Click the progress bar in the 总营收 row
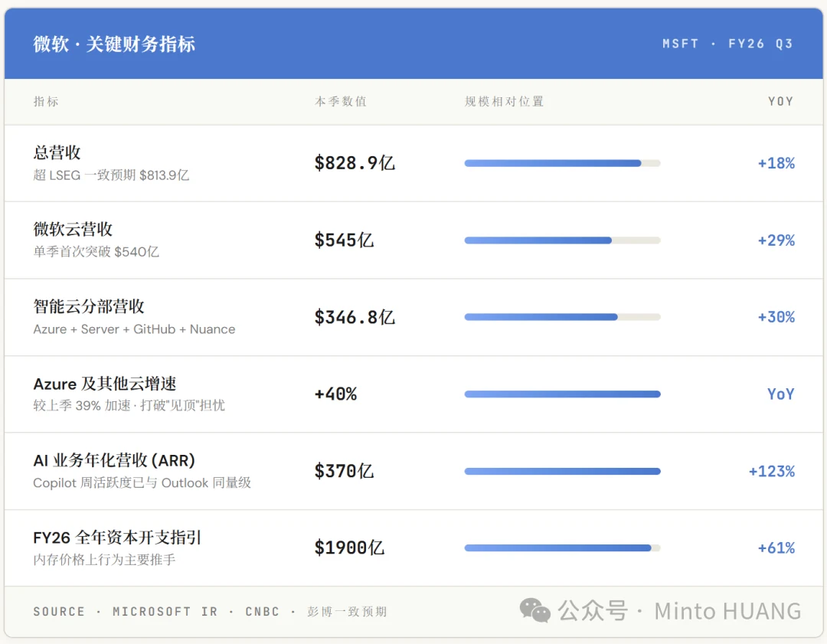Screen dimensions: 827x644 pos(562,164)
